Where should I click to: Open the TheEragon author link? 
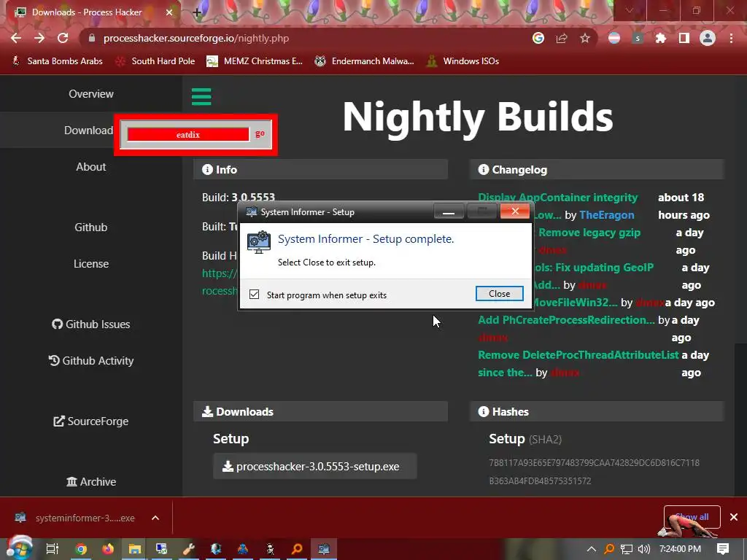click(606, 215)
